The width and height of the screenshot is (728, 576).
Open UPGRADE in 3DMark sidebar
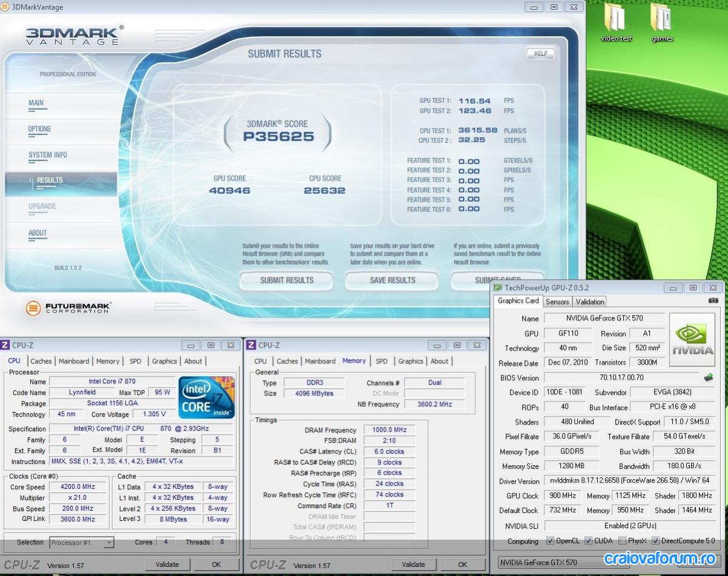pyautogui.click(x=42, y=207)
